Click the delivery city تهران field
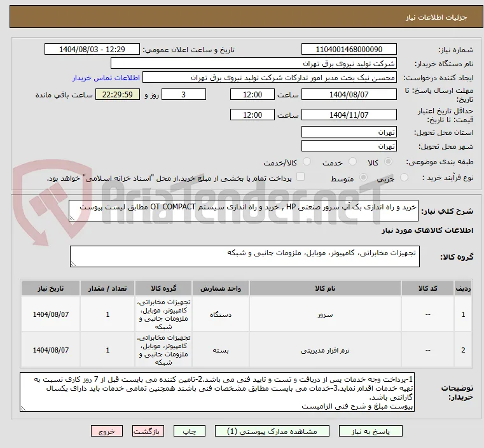 349,146
